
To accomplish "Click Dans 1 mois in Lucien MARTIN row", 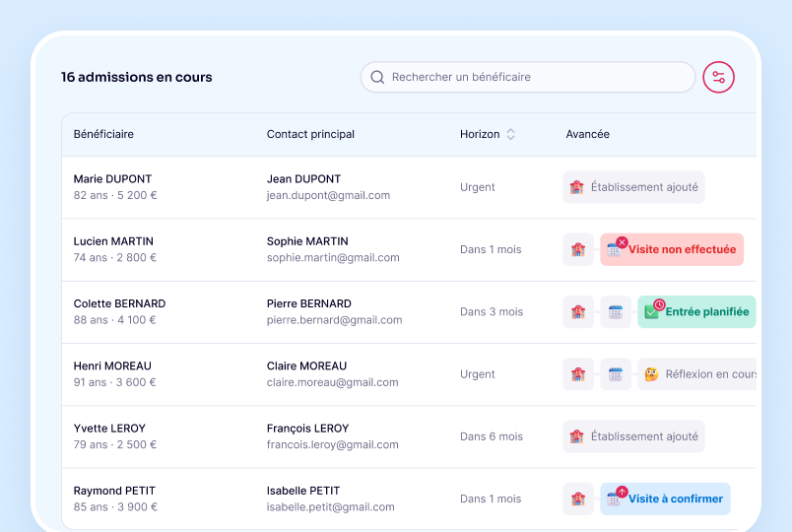I will 491,249.
